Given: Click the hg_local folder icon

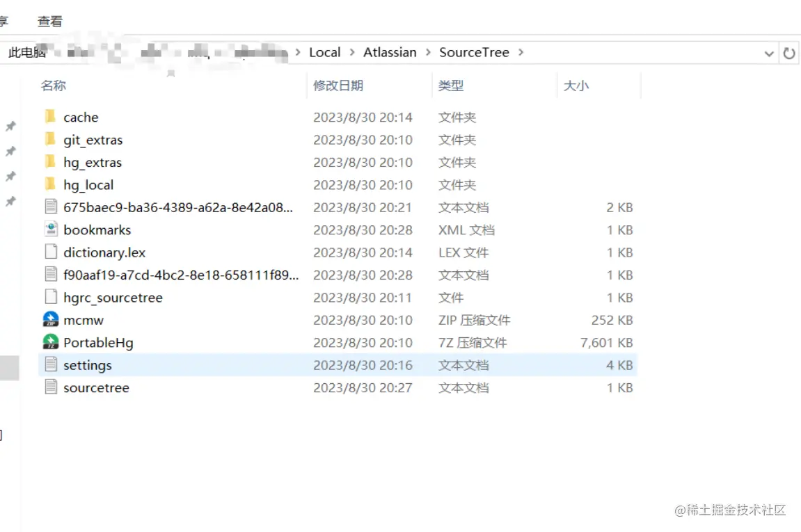Looking at the screenshot, I should click(50, 184).
